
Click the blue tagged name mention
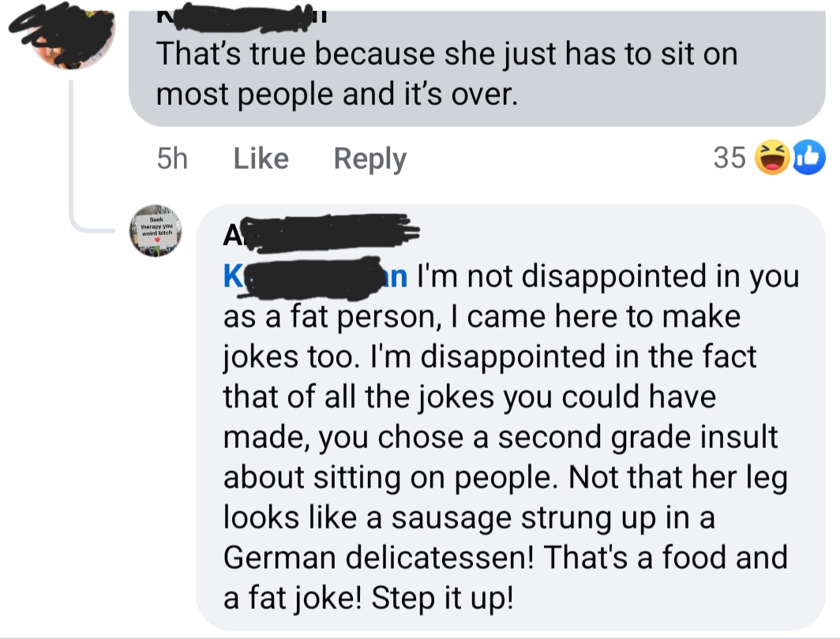coord(315,277)
